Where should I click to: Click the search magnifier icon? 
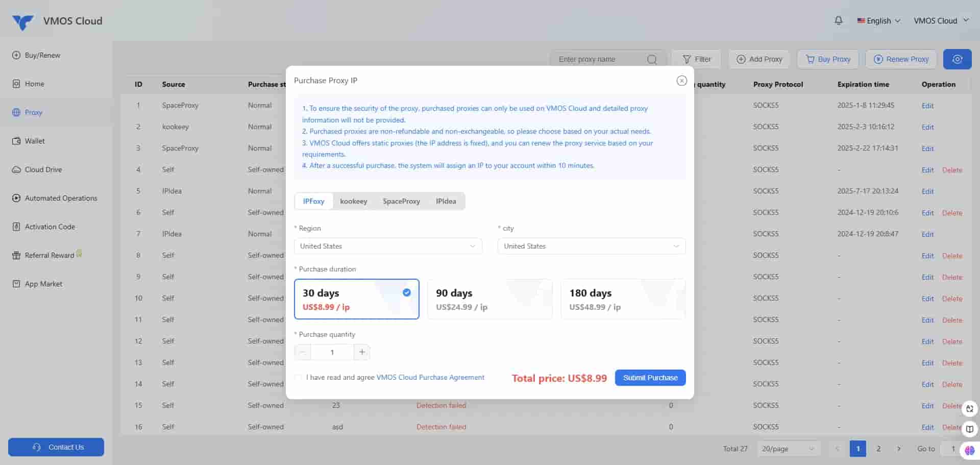pos(652,59)
